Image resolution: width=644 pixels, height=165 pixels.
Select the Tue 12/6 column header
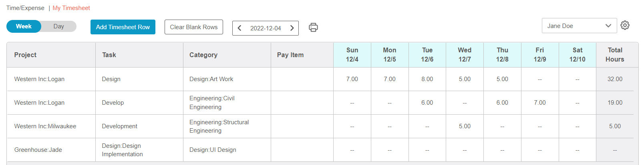(427, 55)
